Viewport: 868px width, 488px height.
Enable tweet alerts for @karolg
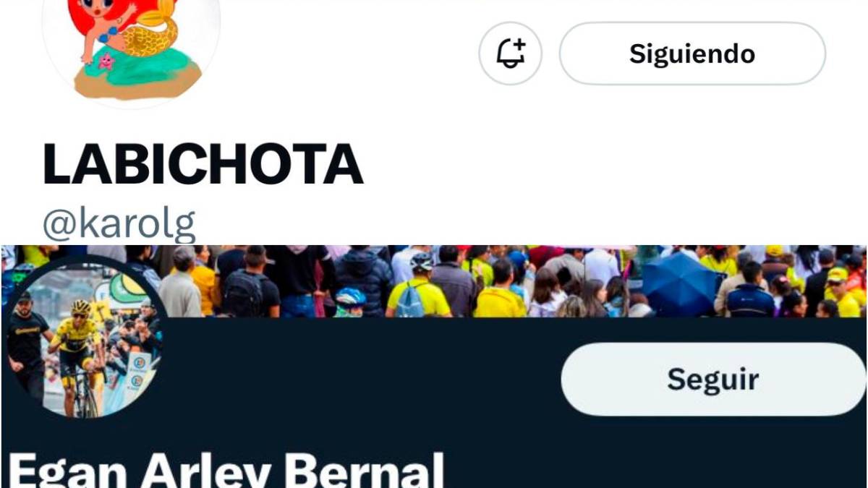coord(511,53)
